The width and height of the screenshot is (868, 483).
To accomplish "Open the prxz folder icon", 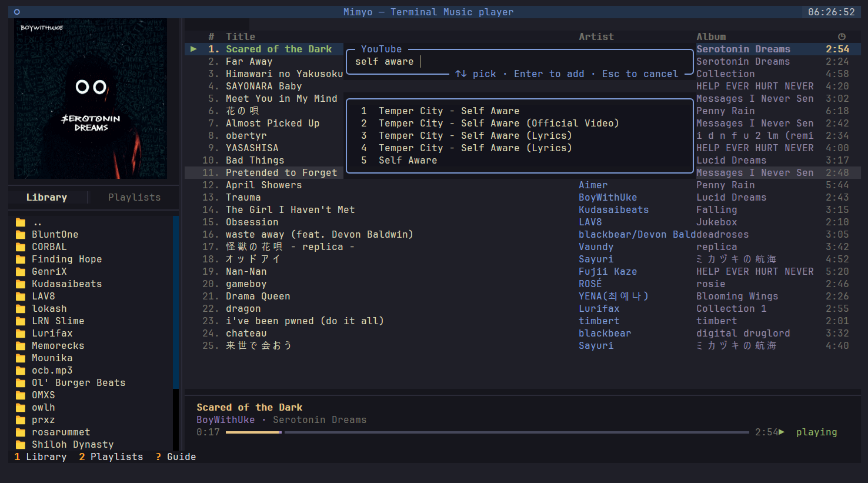I will point(21,420).
